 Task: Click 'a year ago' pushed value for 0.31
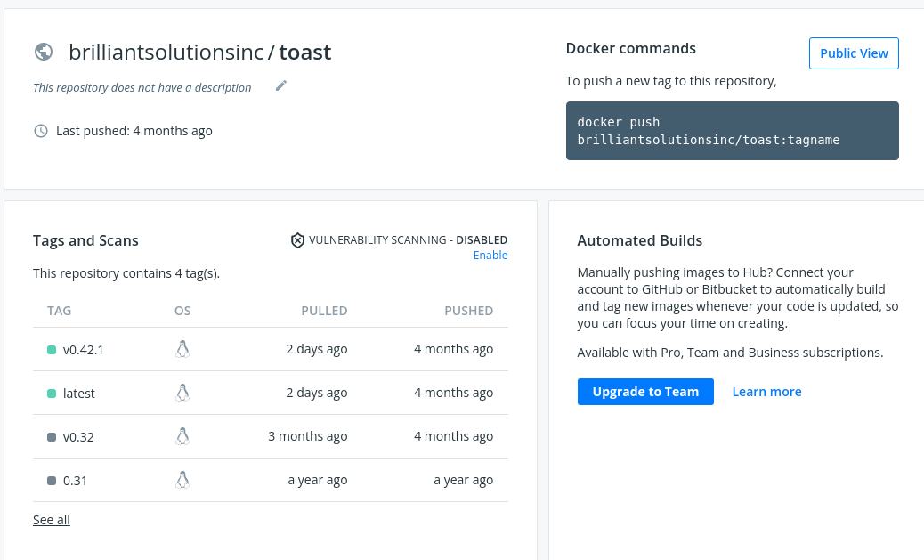(463, 480)
